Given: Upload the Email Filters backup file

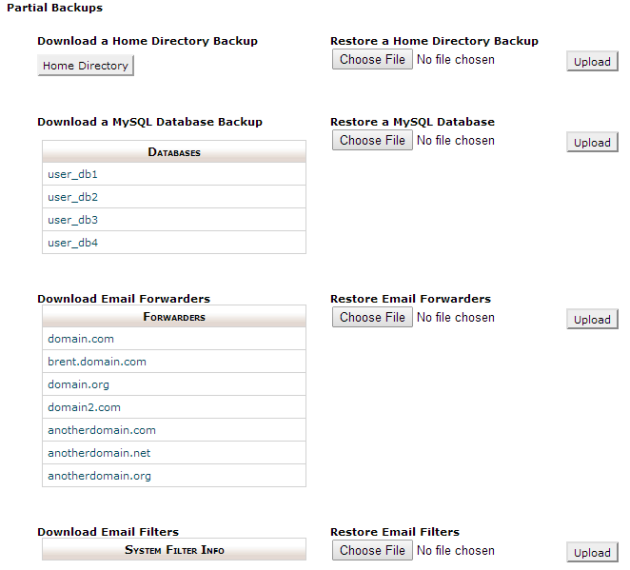Looking at the screenshot, I should 591,553.
